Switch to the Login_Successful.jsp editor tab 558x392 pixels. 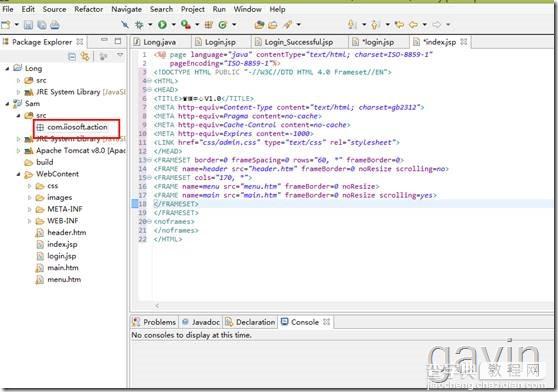pos(299,42)
